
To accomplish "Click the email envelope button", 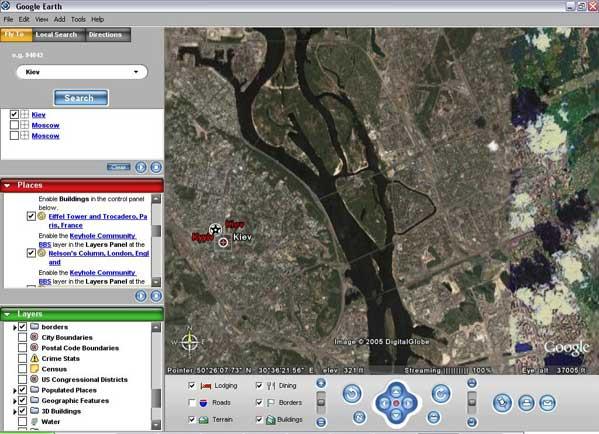I will click(x=547, y=403).
